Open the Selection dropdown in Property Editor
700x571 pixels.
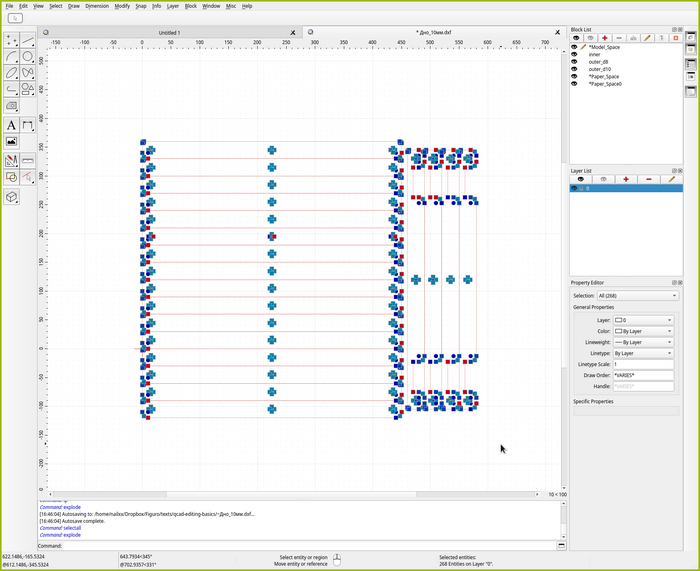pyautogui.click(x=638, y=296)
